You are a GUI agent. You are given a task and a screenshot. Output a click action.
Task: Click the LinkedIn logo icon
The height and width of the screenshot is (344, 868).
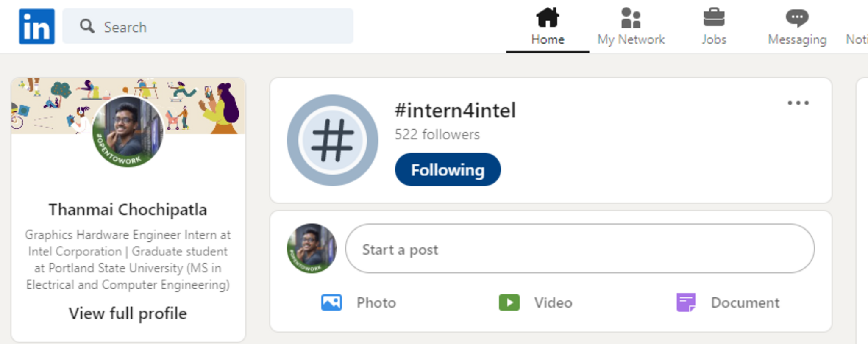37,27
